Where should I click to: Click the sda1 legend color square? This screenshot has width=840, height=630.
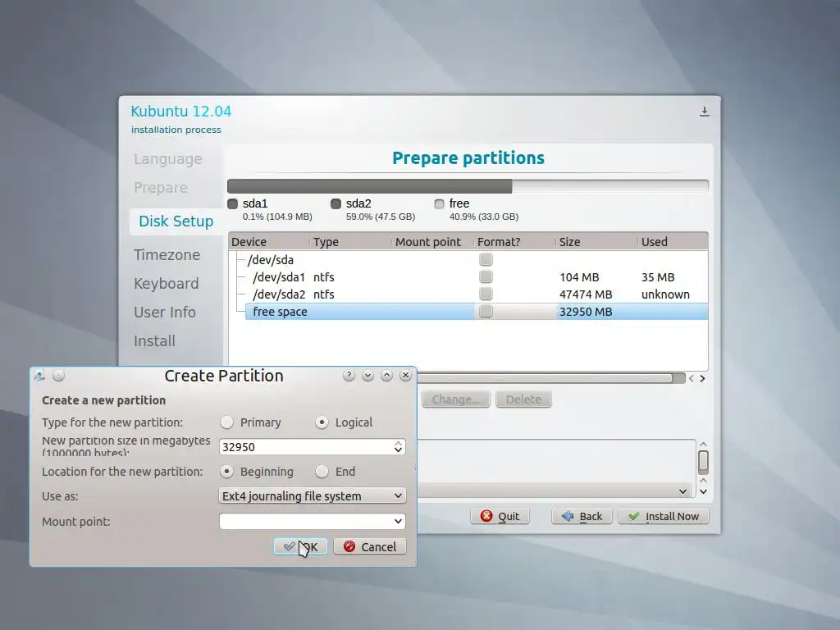tap(232, 203)
